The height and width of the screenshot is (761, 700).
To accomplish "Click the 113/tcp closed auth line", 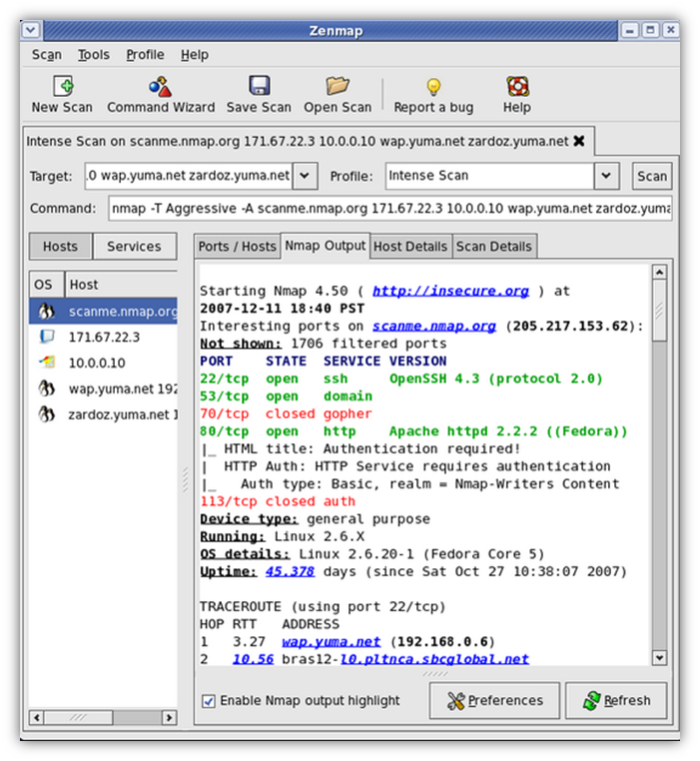I will click(278, 501).
